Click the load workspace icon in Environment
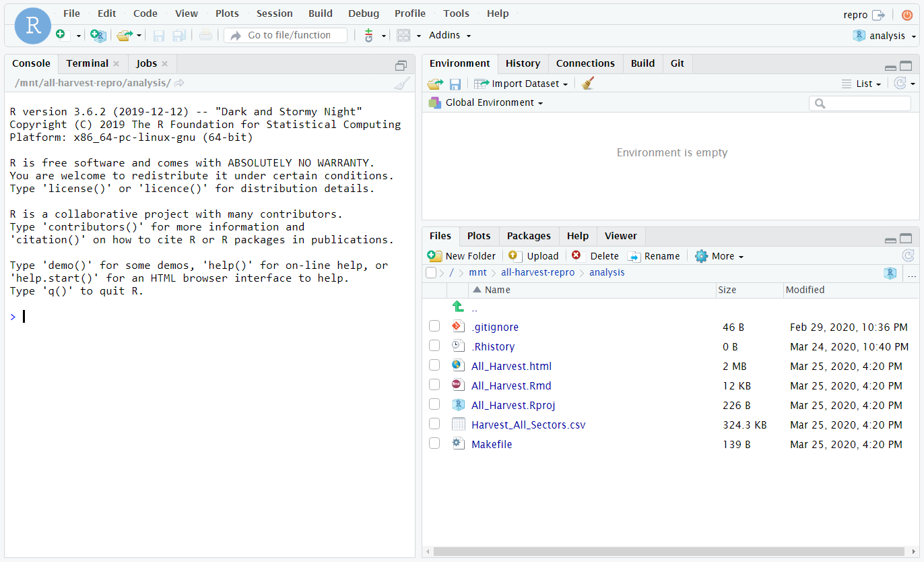Viewport: 924px width, 562px height. click(435, 84)
